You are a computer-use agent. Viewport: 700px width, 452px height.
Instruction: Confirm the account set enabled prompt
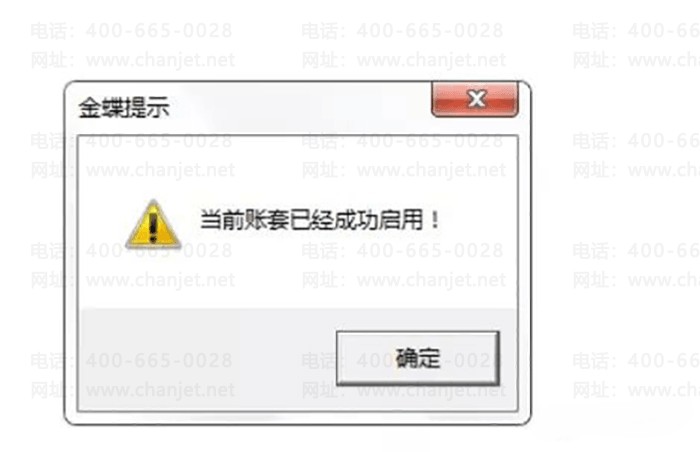click(x=417, y=358)
